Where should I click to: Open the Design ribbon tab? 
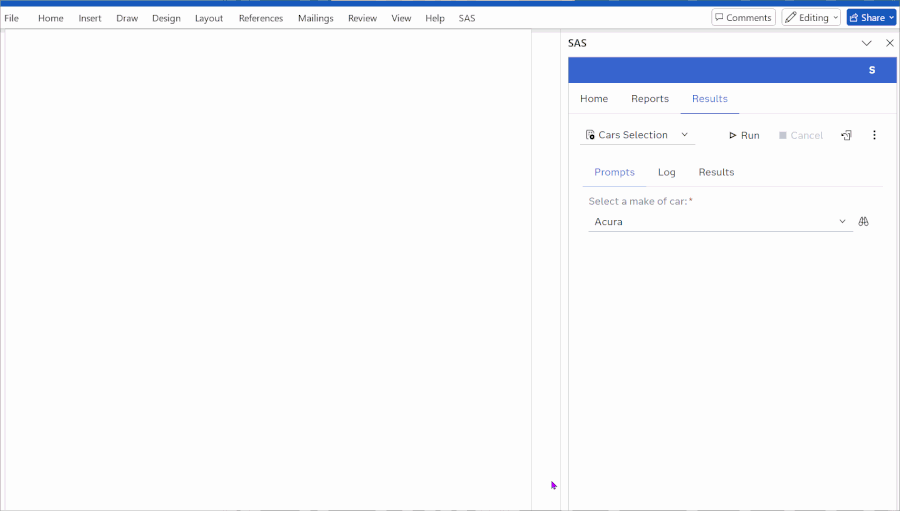click(x=166, y=18)
